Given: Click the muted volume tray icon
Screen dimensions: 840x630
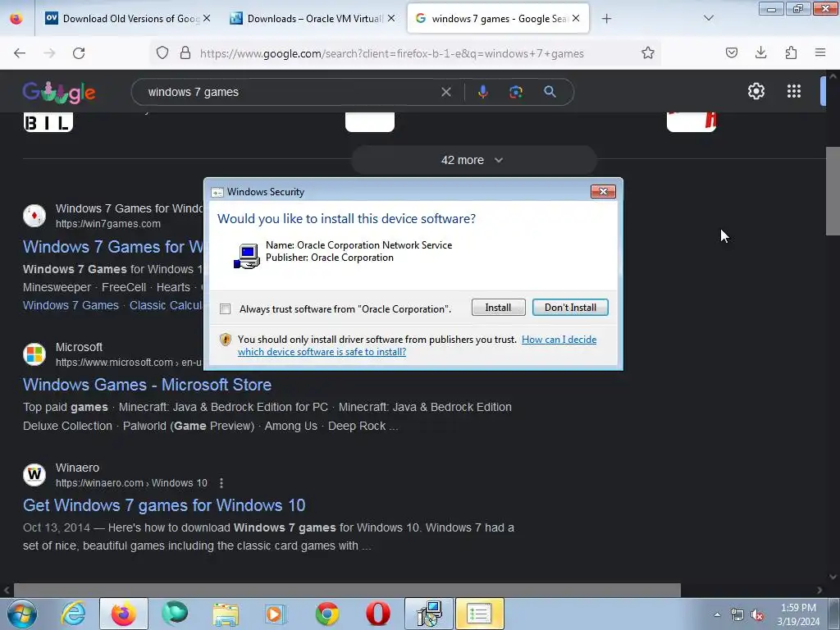Looking at the screenshot, I should tap(757, 615).
